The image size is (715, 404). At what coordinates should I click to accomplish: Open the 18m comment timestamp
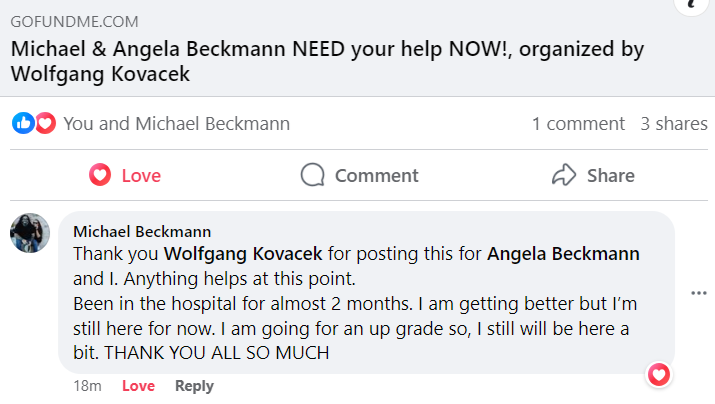[87, 386]
